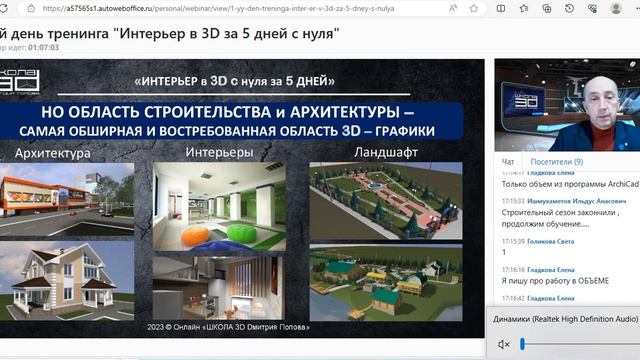The height and width of the screenshot is (360, 640).
Task: Click the two-story house render on the slide
Action: point(67,281)
